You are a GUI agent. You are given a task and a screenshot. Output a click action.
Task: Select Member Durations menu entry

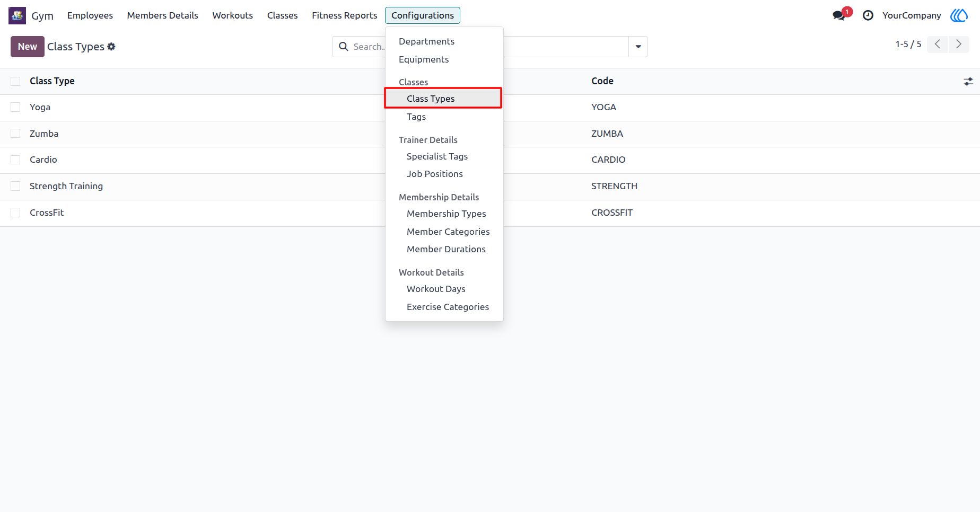pos(444,249)
